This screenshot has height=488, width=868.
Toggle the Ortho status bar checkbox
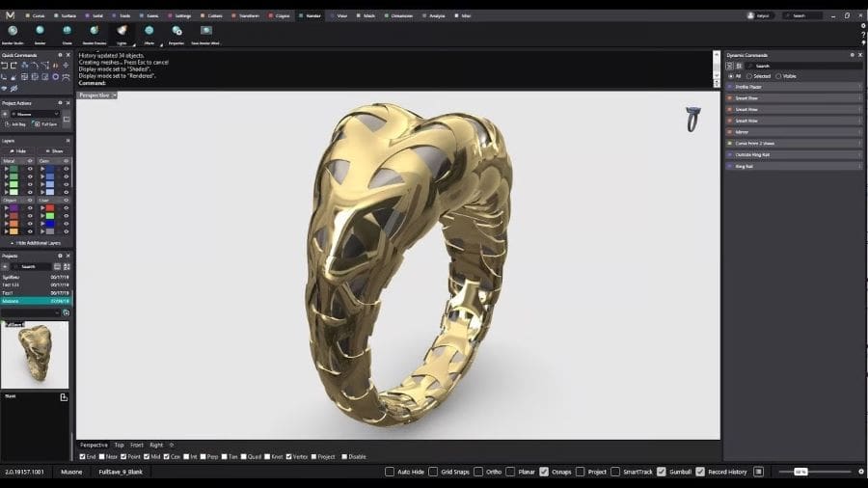477,472
